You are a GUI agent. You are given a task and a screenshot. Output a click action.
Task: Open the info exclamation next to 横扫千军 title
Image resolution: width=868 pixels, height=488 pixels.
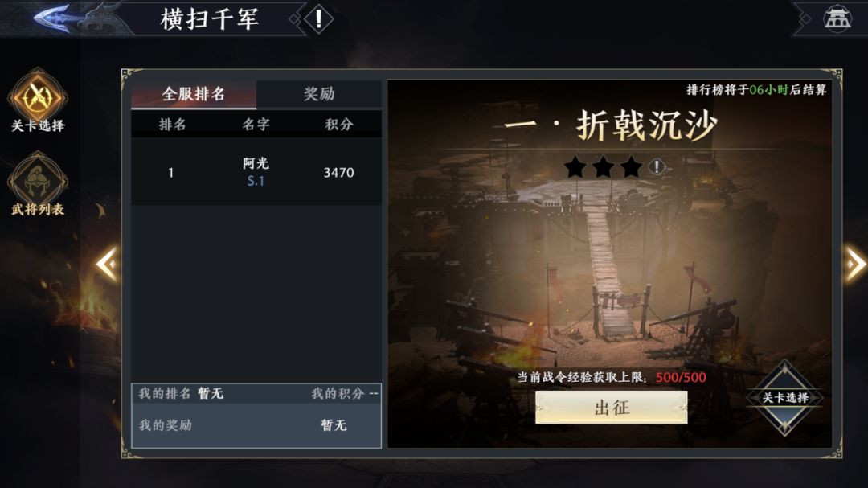(x=318, y=18)
